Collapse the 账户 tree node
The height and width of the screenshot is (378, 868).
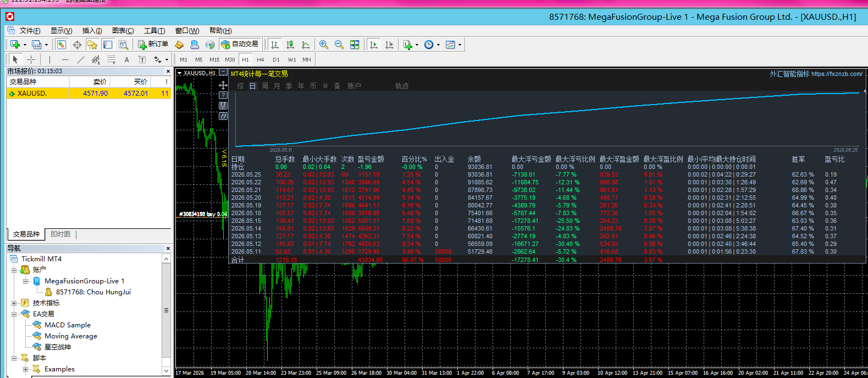pos(14,270)
